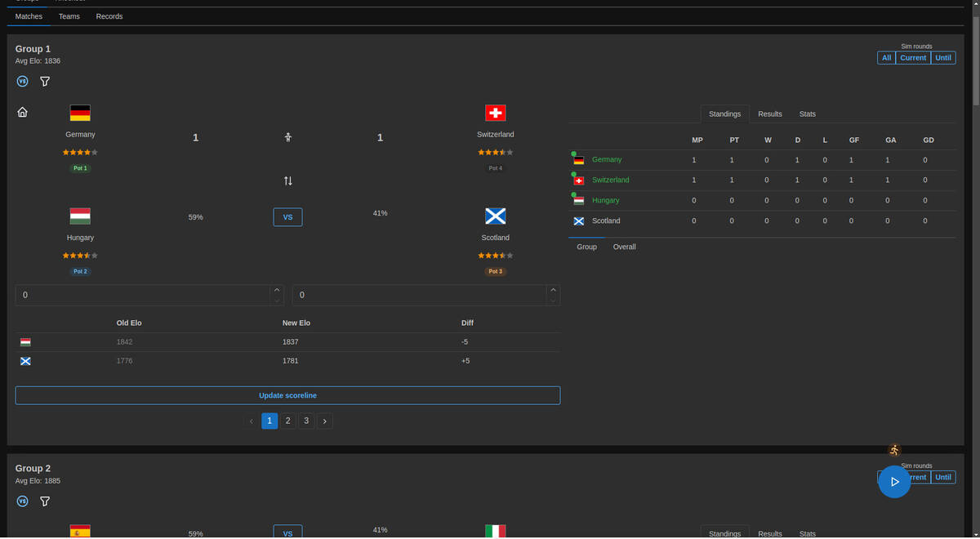Click the Hungary flag in the match card
The image size is (980, 539).
pyautogui.click(x=80, y=216)
